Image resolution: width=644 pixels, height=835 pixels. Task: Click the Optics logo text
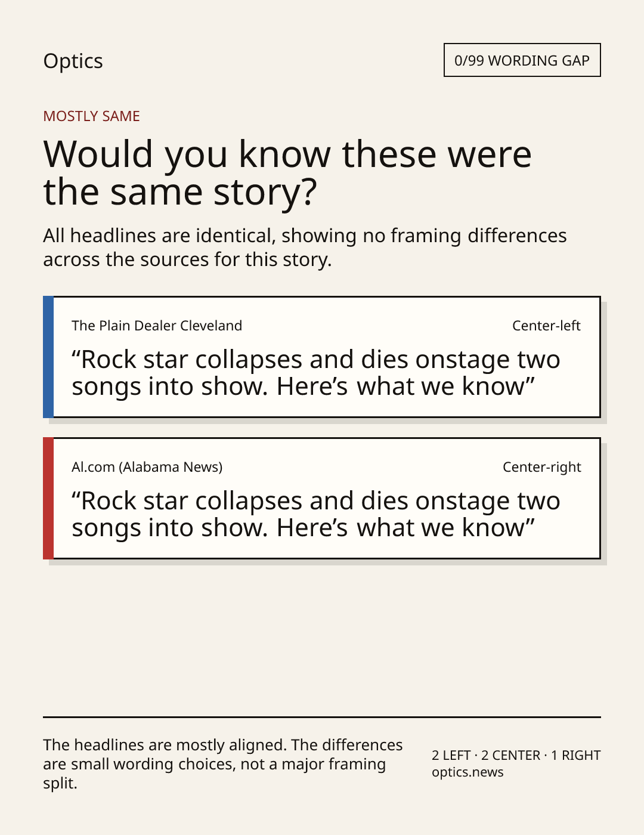coord(73,61)
